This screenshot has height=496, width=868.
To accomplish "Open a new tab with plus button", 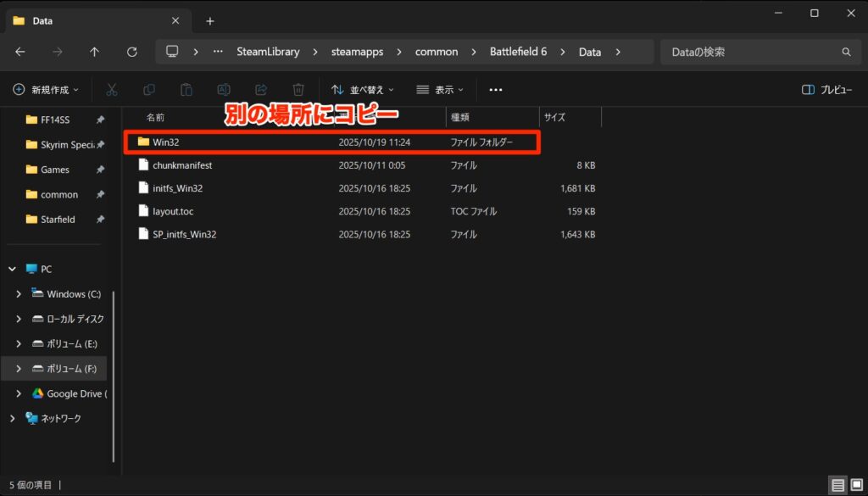I will [x=210, y=21].
